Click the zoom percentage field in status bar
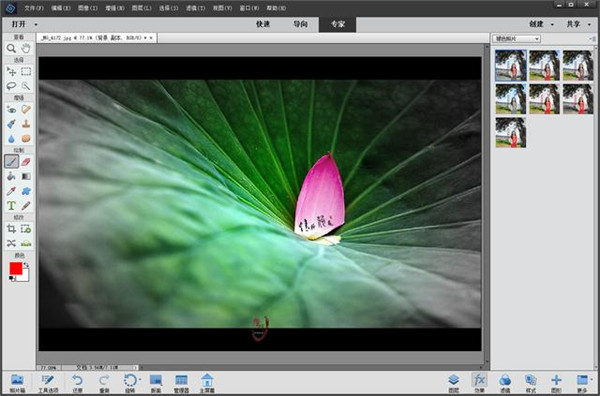 (49, 367)
